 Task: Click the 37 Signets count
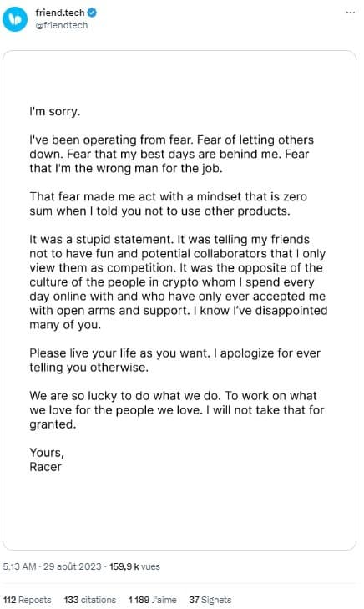tap(210, 600)
